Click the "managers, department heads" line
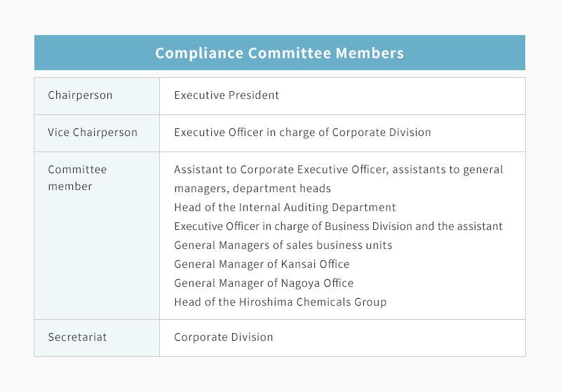The image size is (561, 392). 252,189
